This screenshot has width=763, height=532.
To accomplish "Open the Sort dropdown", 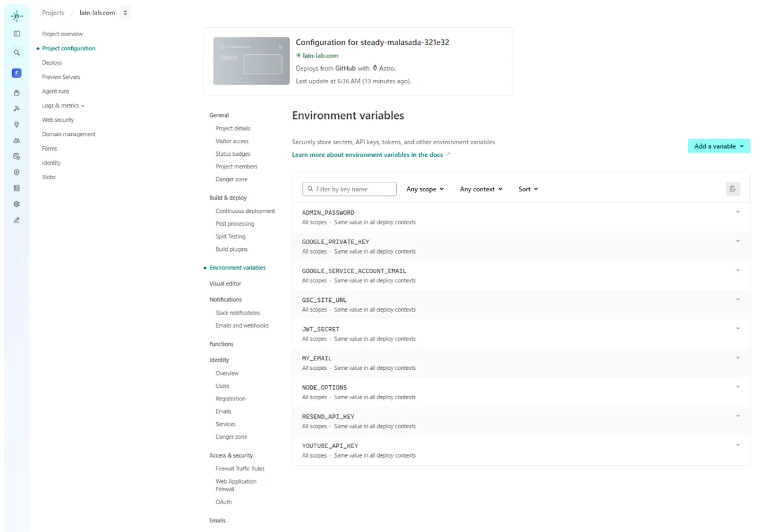I will tap(528, 189).
